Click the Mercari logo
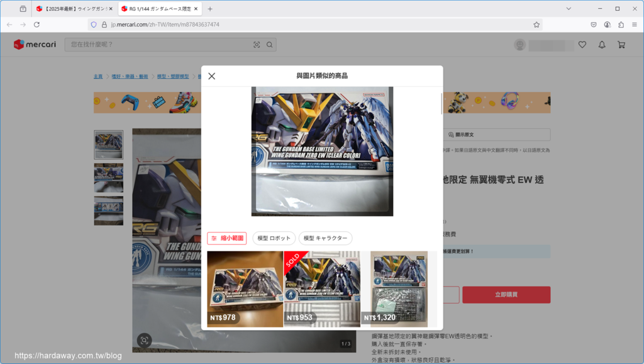 click(x=35, y=45)
